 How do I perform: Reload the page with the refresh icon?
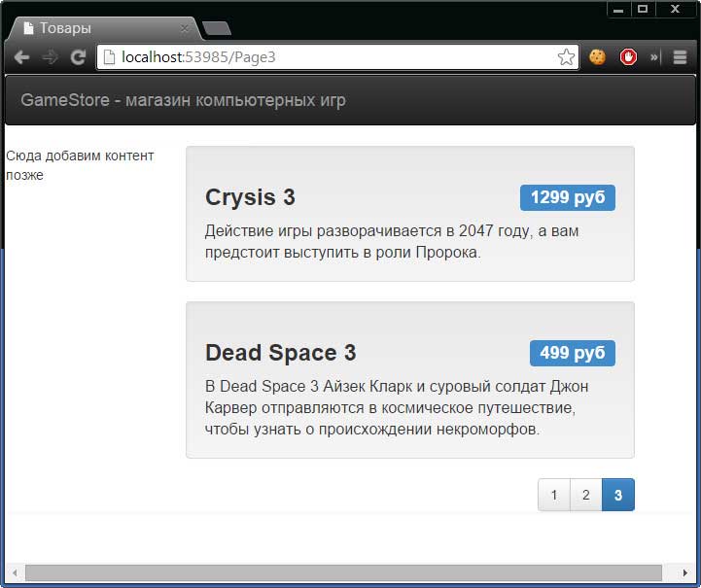pyautogui.click(x=78, y=57)
